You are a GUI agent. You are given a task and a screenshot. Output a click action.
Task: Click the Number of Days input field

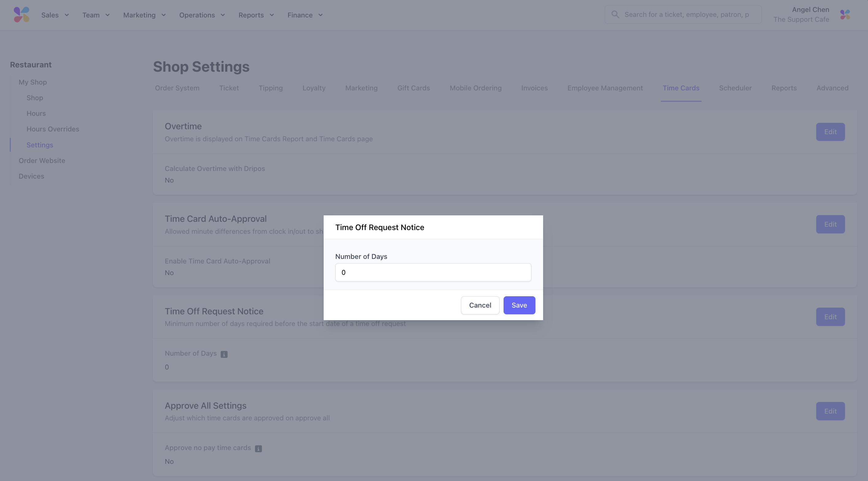(433, 272)
